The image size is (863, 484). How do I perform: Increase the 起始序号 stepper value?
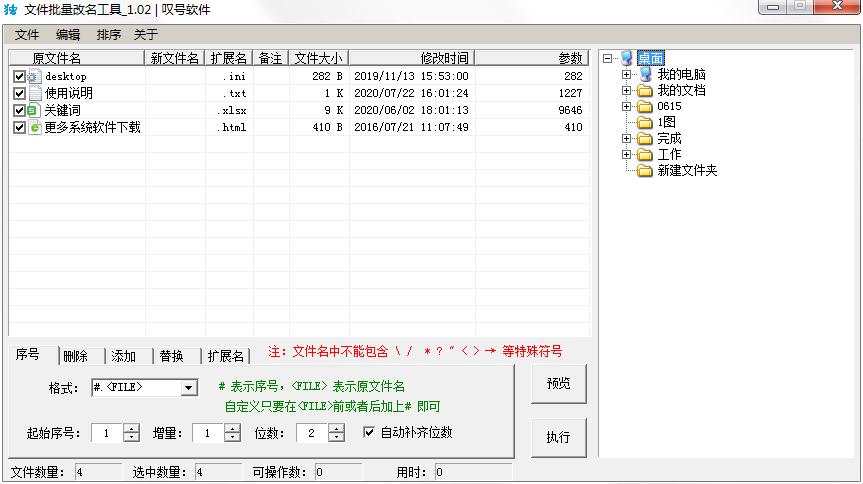pyautogui.click(x=131, y=429)
